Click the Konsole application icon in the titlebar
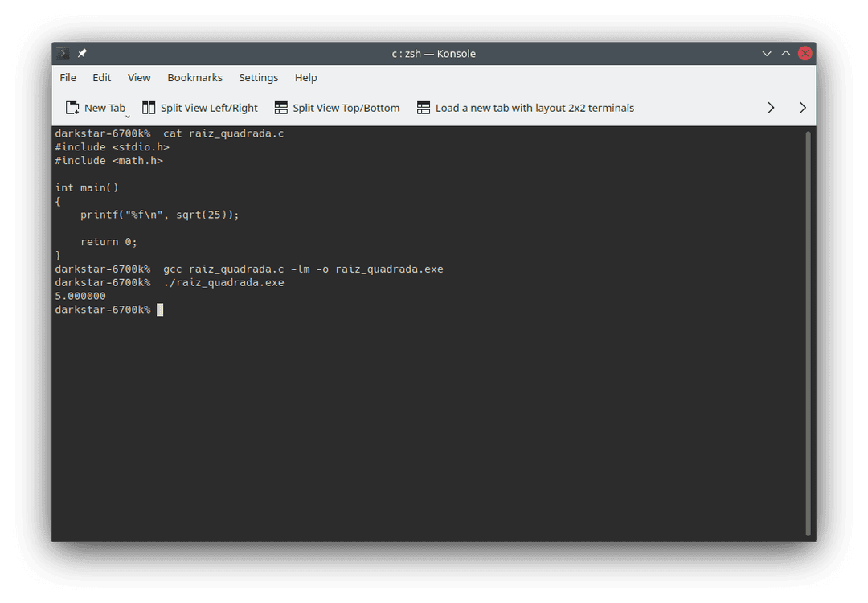Viewport: 868px width, 603px height. point(62,53)
